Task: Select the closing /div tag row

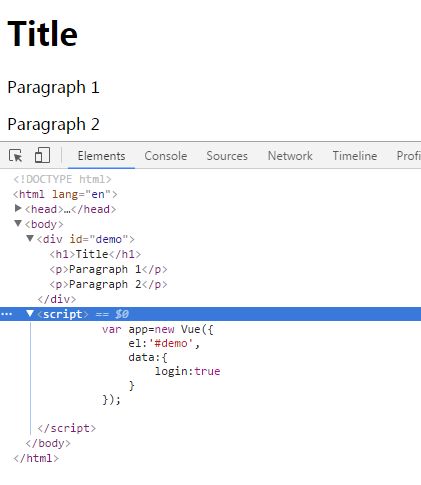Action: 57,299
